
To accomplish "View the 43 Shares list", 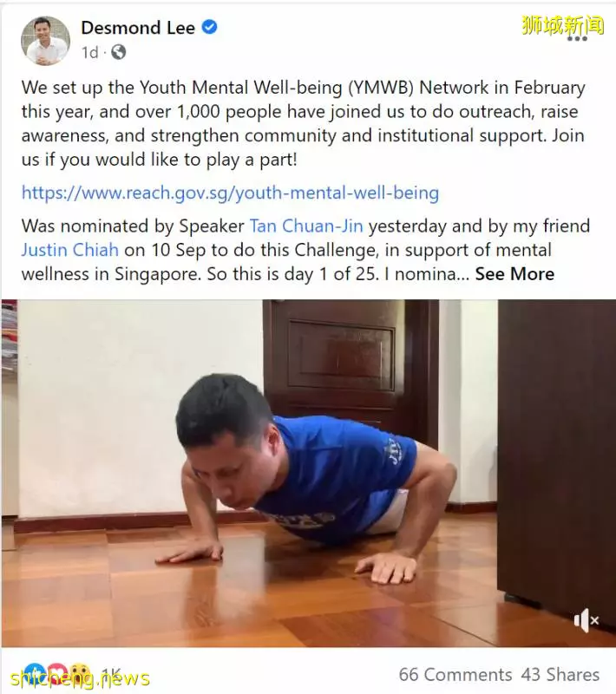I will pyautogui.click(x=560, y=675).
